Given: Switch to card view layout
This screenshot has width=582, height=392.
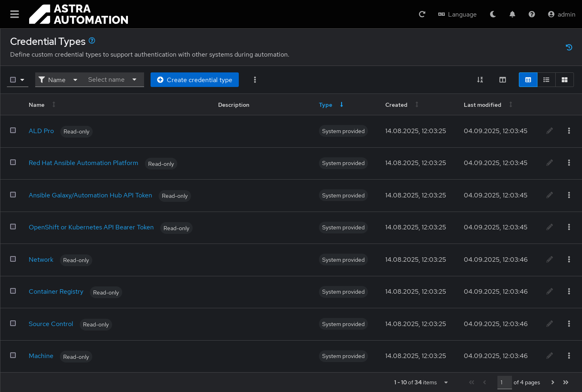Looking at the screenshot, I should [x=564, y=80].
